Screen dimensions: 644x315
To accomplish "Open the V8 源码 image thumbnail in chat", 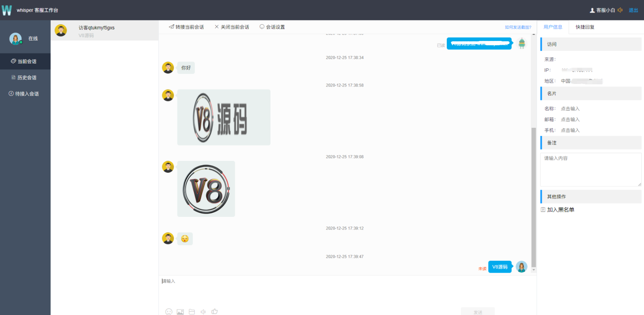I will (x=224, y=117).
